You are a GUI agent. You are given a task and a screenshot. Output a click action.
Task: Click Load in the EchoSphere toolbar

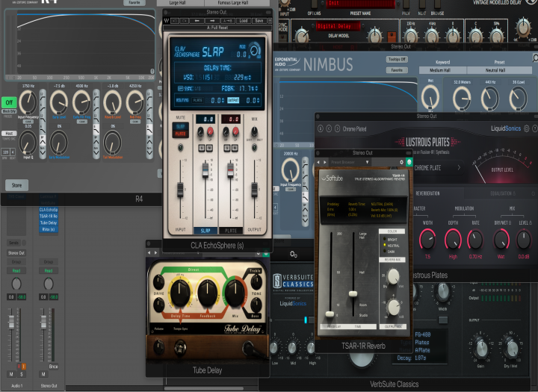point(244,21)
